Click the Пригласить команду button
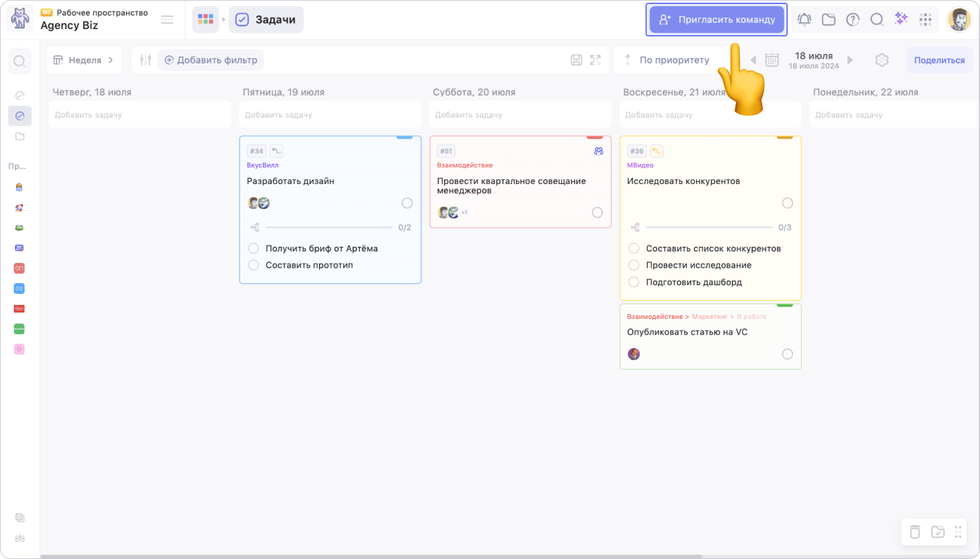The height and width of the screenshot is (559, 980). (x=717, y=20)
